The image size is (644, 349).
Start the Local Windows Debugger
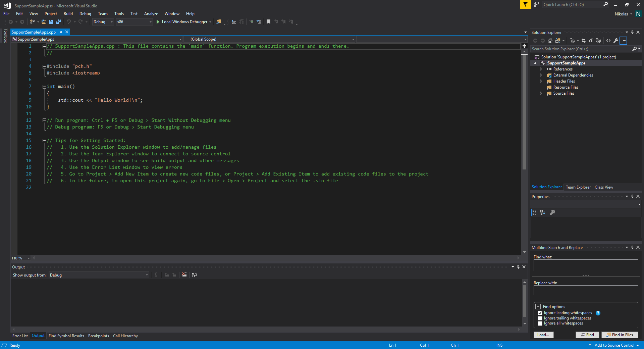click(184, 22)
